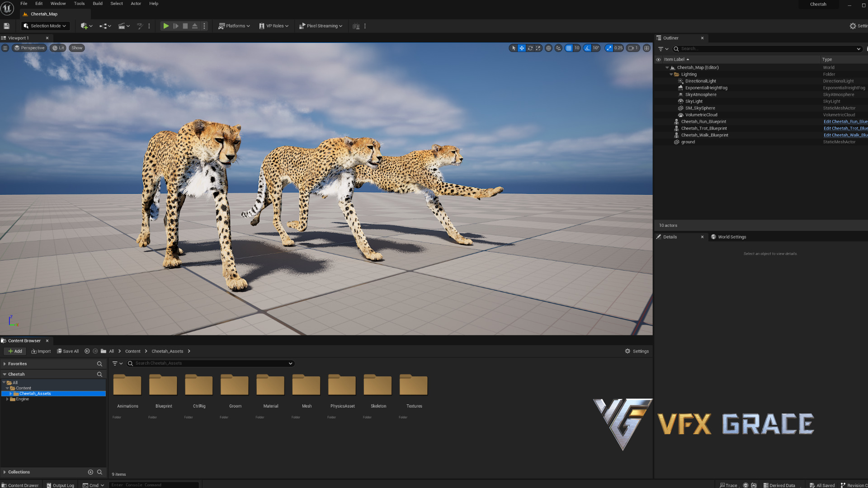
Task: Click the Import button
Action: 41,352
